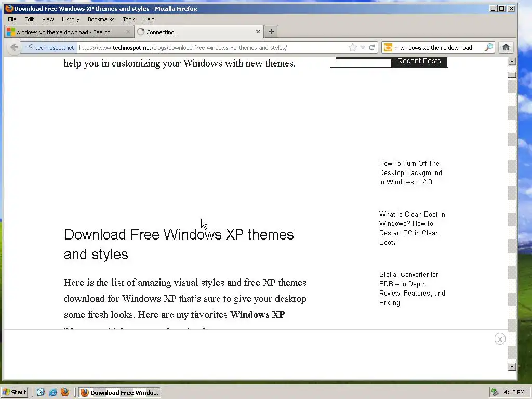Select the Download Free Windo... taskbar button
The image size is (532, 399).
(119, 393)
